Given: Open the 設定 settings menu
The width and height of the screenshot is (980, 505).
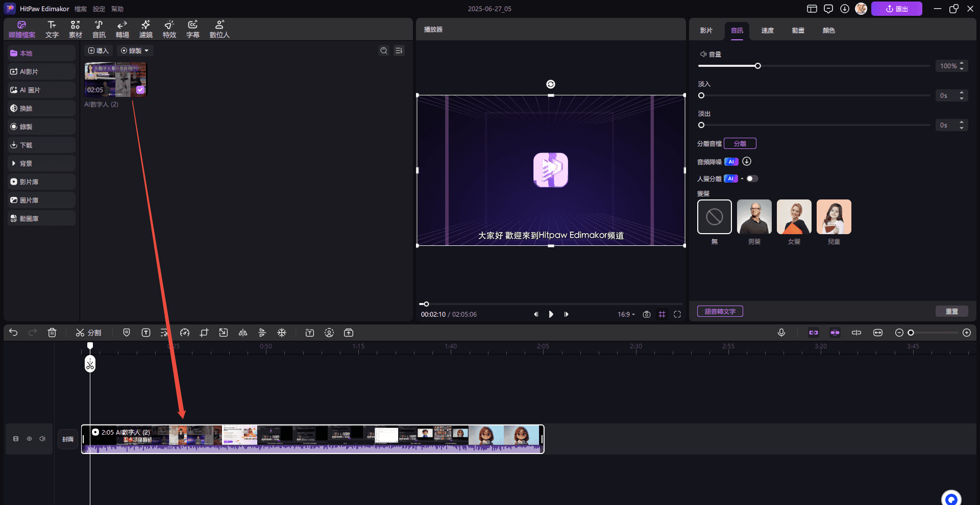Looking at the screenshot, I should click(99, 9).
